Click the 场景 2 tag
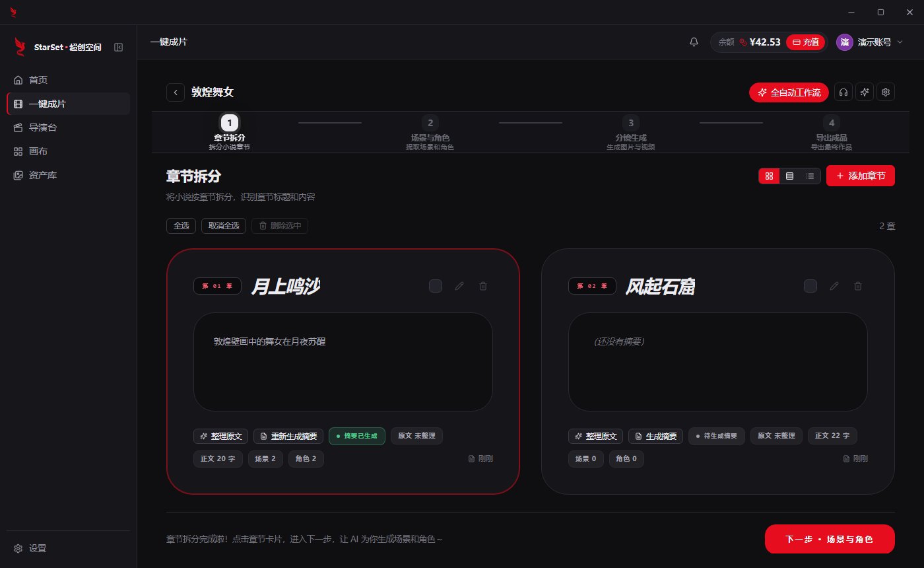 coord(265,459)
